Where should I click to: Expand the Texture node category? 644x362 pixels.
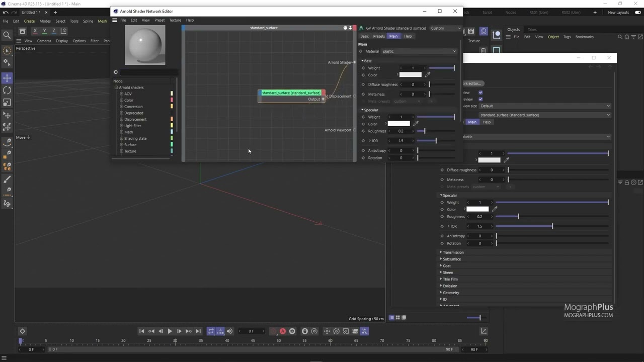click(121, 151)
